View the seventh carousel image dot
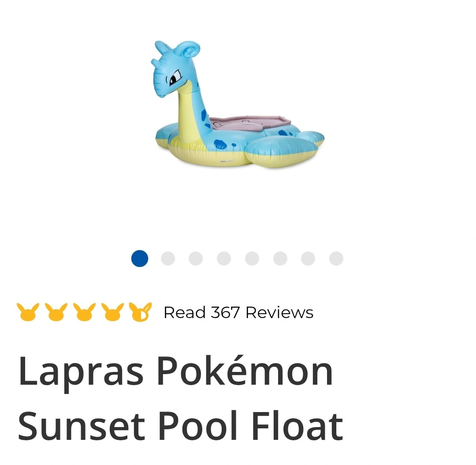 [x=308, y=259]
